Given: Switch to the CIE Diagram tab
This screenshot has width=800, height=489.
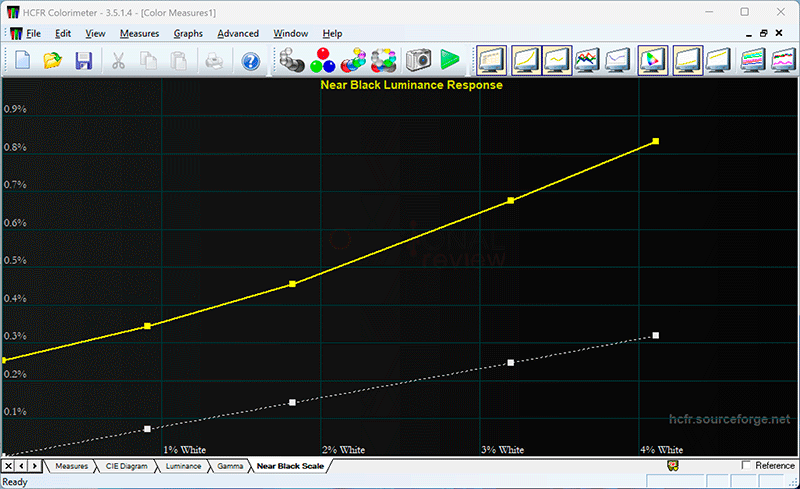Looking at the screenshot, I should pos(127,466).
